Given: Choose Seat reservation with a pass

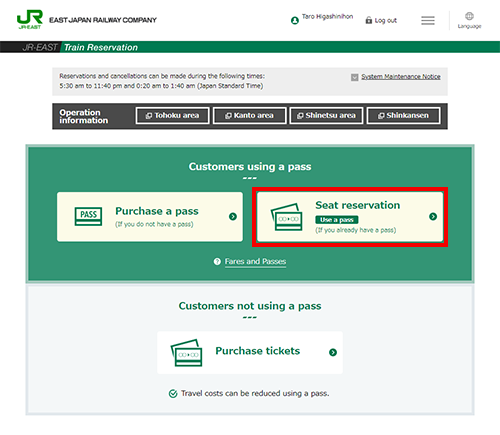Looking at the screenshot, I should (x=350, y=217).
